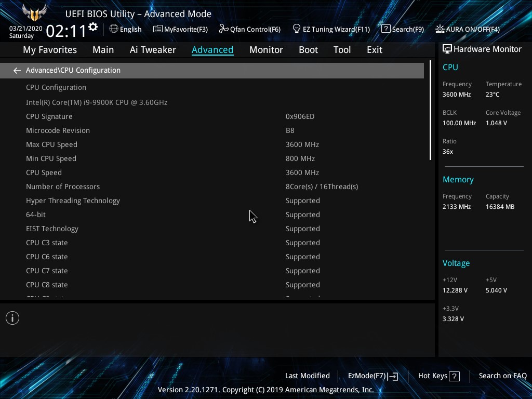The image size is (532, 399).
Task: Click the 02:11 clock display
Action: [66, 31]
